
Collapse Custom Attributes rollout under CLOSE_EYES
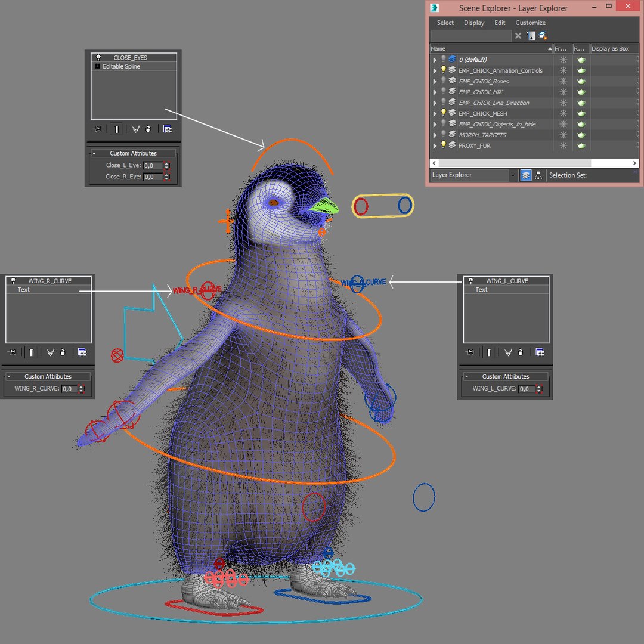[94, 153]
